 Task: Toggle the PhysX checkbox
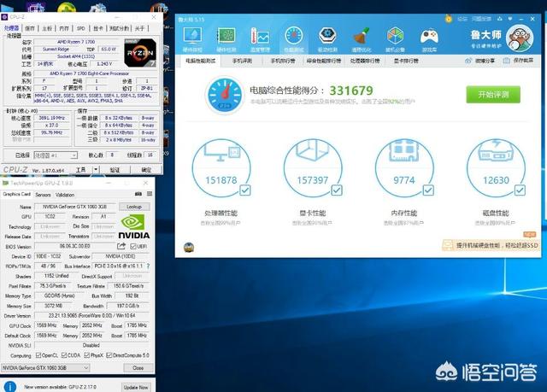[87, 355]
